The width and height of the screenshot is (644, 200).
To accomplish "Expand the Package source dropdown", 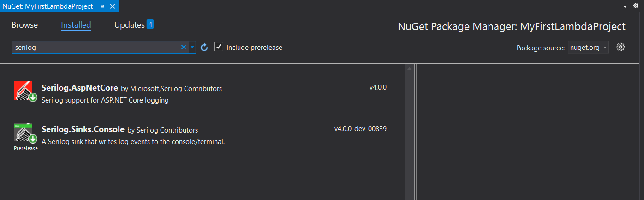I will (x=605, y=48).
